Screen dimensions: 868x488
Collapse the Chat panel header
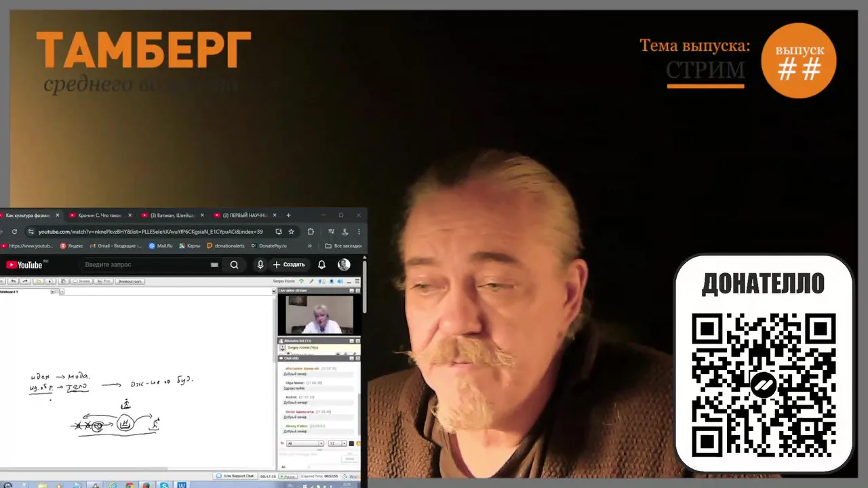tap(351, 358)
